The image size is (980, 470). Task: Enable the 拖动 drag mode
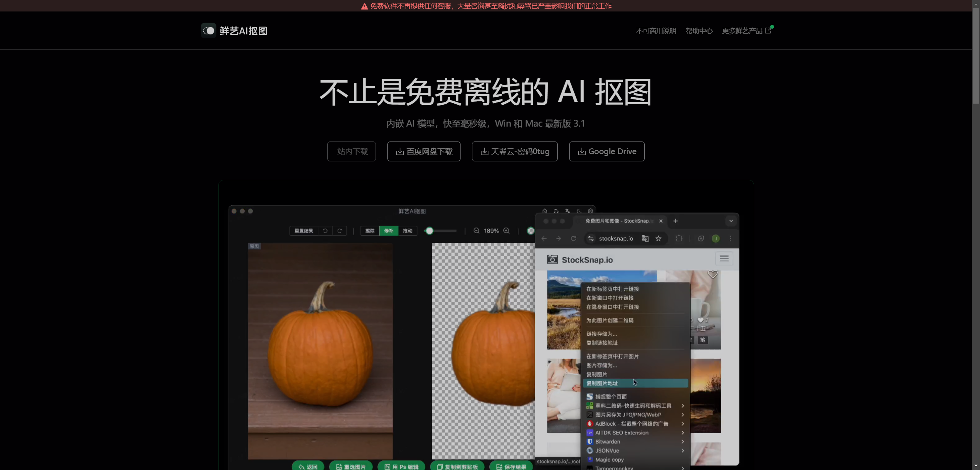(408, 231)
